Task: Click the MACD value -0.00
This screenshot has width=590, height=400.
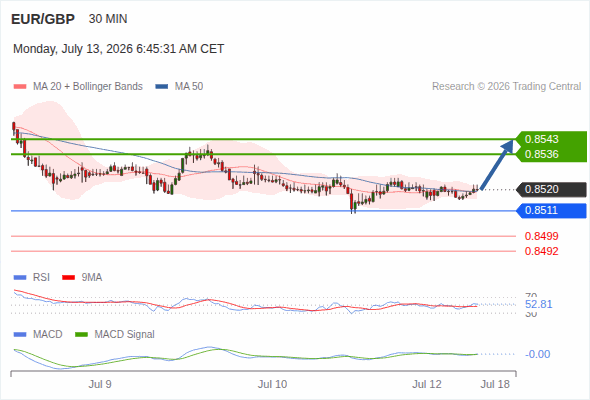Action: tap(538, 354)
